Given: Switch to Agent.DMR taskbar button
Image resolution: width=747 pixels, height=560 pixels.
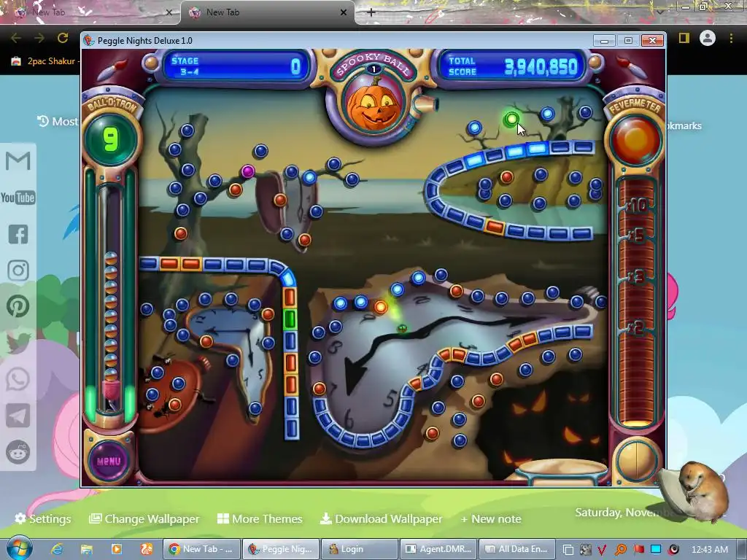Looking at the screenshot, I should pos(438,549).
